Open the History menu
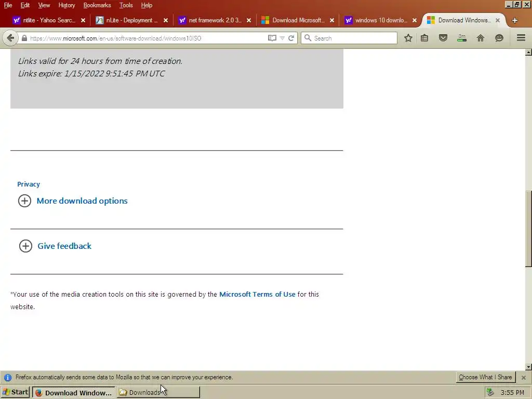This screenshot has width=532, height=399. pos(66,5)
